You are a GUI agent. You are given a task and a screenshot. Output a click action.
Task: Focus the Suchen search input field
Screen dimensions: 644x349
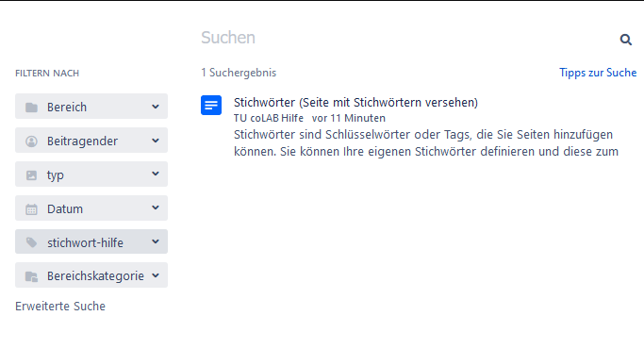tap(406, 38)
